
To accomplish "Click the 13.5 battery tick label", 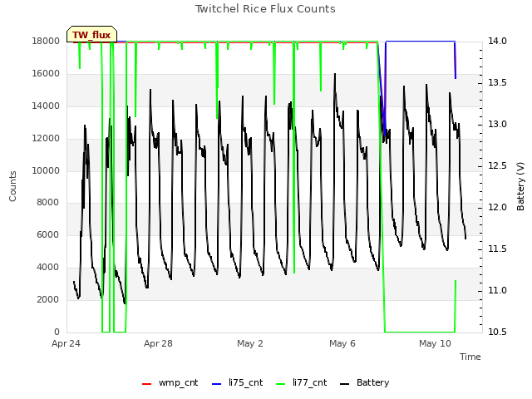I will point(497,83).
